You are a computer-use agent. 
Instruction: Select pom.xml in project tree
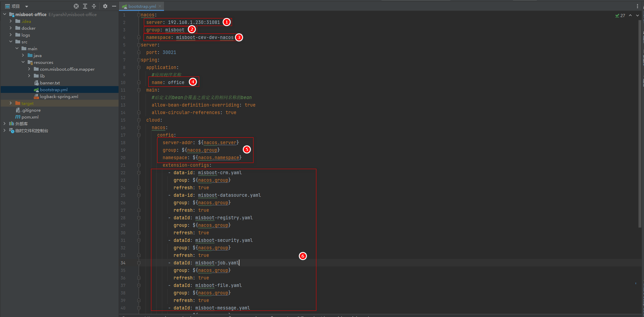[30, 117]
